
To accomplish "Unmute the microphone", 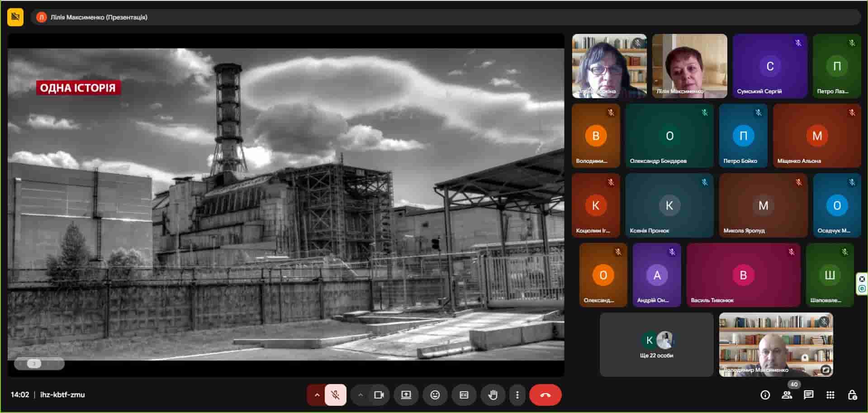I will [x=335, y=395].
